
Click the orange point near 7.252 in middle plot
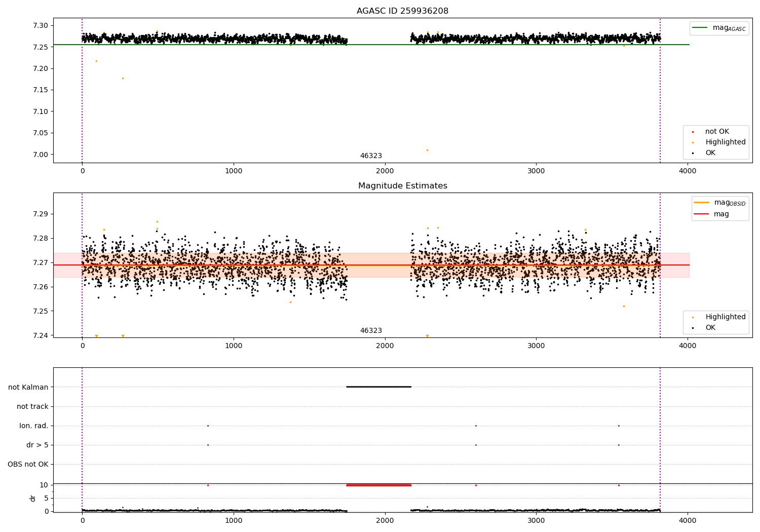(624, 306)
